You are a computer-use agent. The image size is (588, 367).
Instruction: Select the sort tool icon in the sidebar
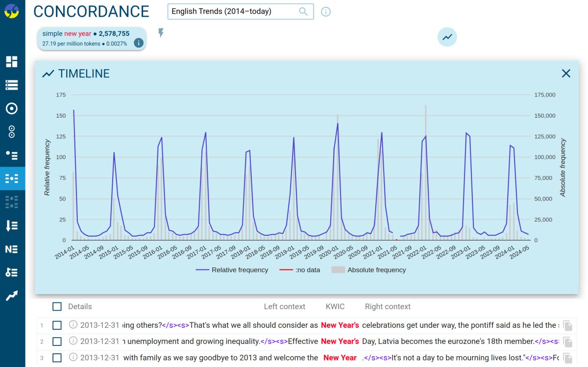point(12,226)
